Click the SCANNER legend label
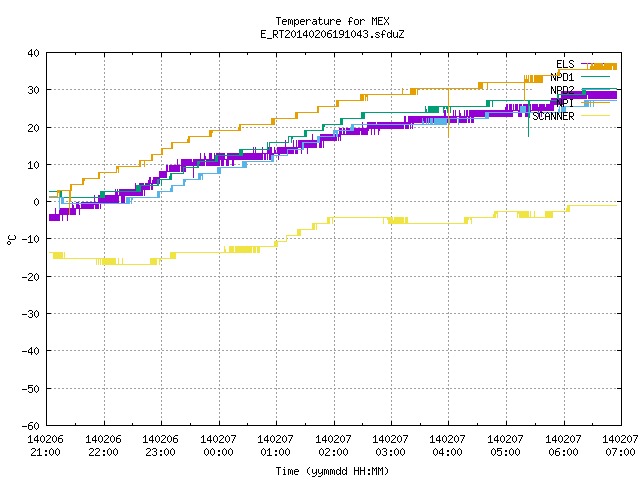The image size is (640, 480). 553,116
